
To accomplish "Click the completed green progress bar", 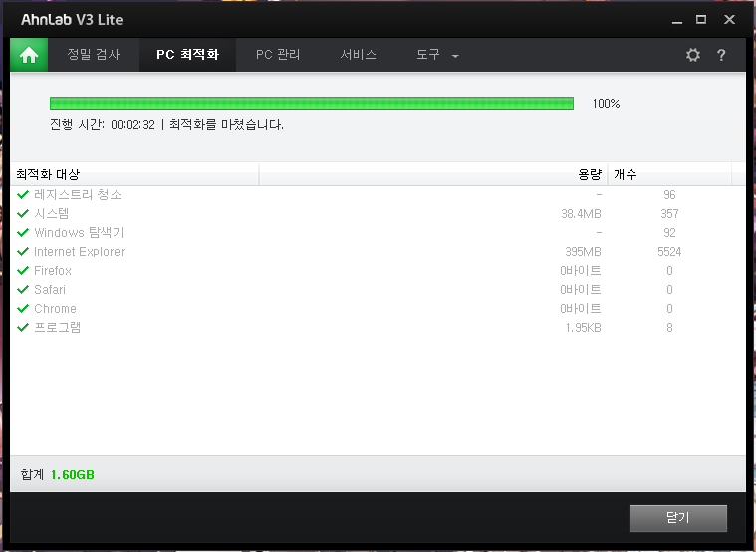I will [x=312, y=104].
